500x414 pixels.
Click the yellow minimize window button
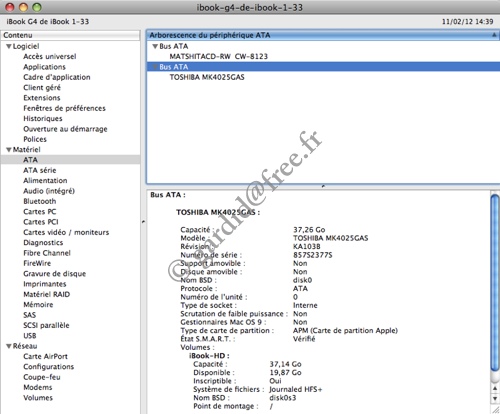23,7
